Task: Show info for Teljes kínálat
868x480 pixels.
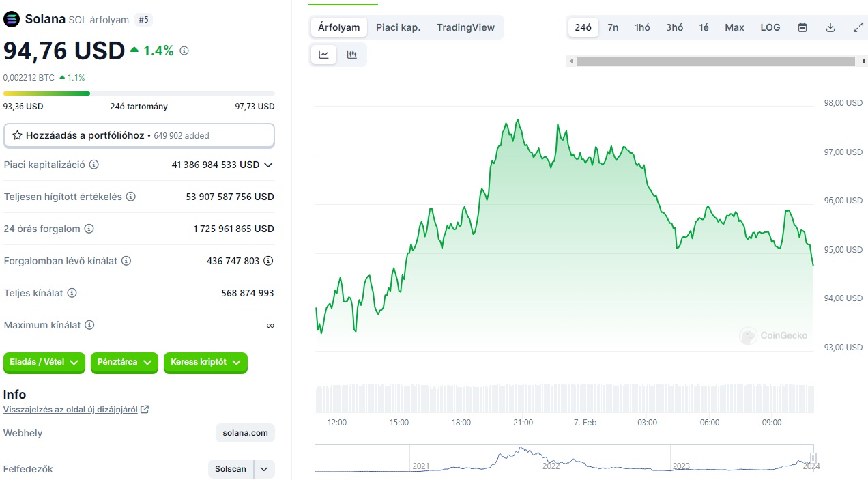Action: tap(72, 293)
